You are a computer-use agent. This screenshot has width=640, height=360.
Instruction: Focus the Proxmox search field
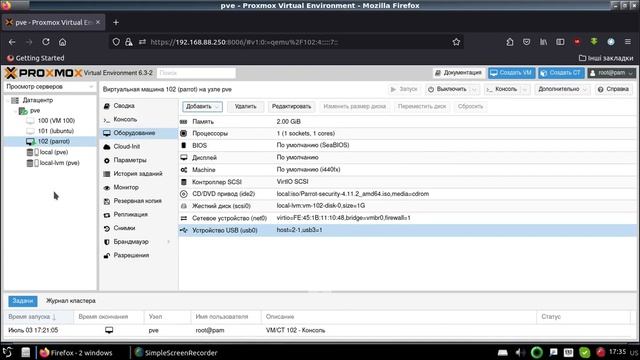point(196,73)
